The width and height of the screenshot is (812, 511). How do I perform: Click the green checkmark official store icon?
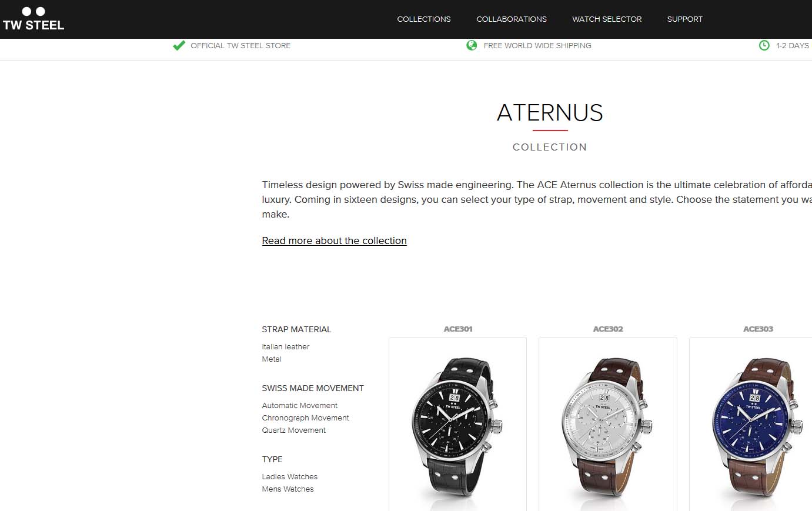(179, 45)
